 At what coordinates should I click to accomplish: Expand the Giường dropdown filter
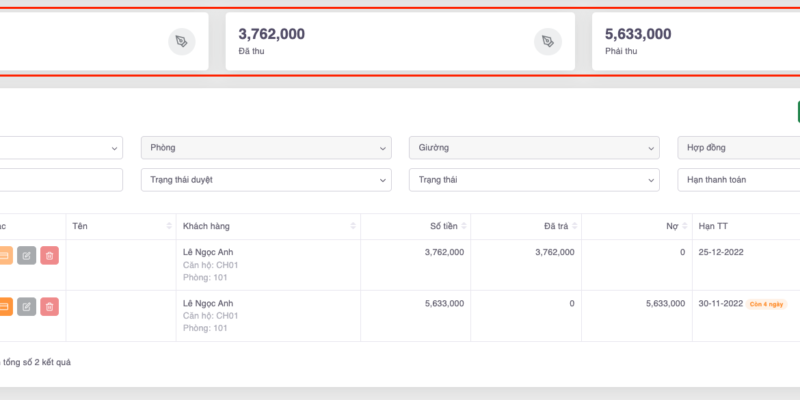534,148
